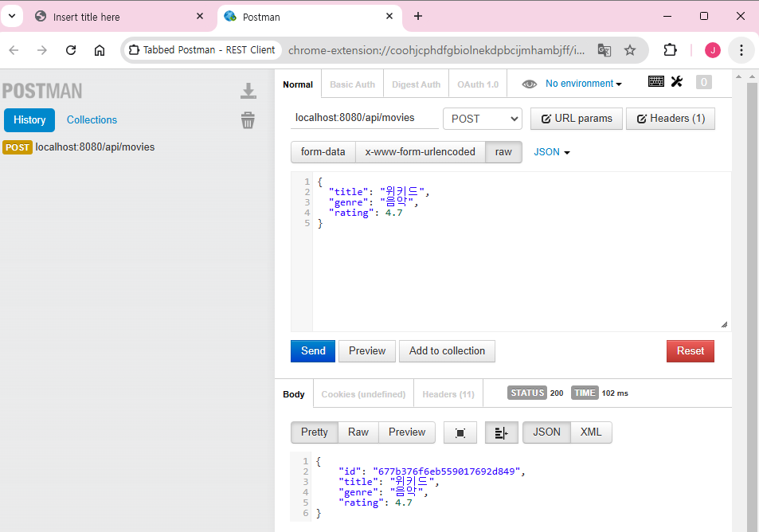Click the trash icon to clear history

(x=248, y=120)
